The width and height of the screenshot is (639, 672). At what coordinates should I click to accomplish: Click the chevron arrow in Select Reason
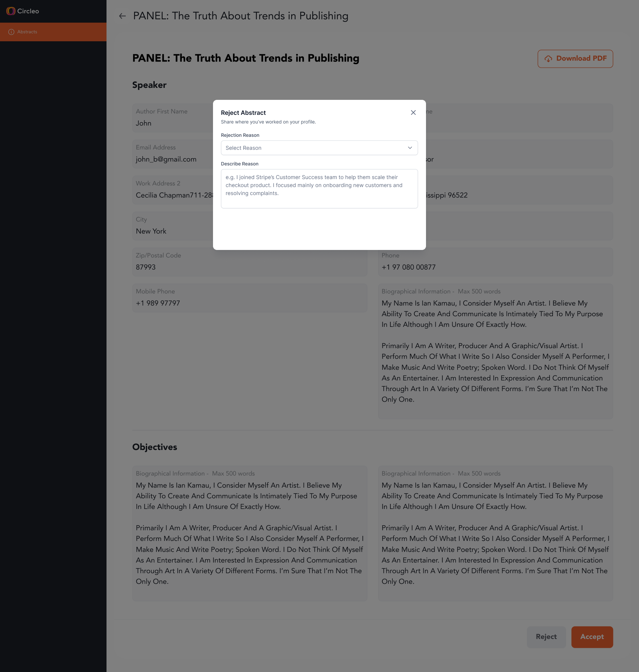tap(410, 148)
